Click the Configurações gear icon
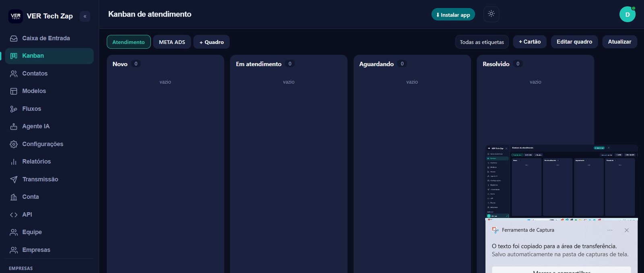Viewport: 644px width, 273px height. pos(14,144)
